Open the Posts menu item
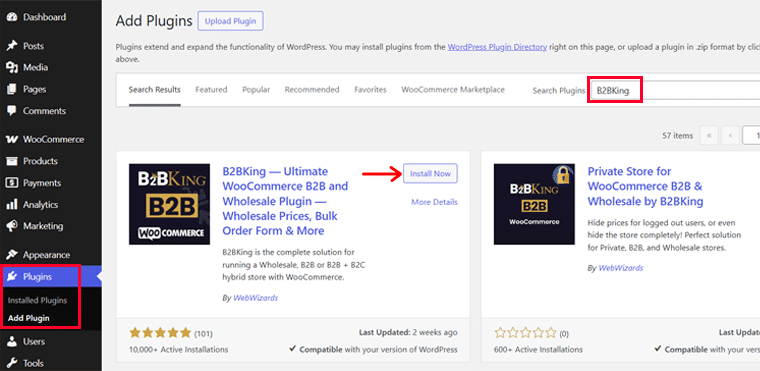The height and width of the screenshot is (371, 760). pos(33,46)
